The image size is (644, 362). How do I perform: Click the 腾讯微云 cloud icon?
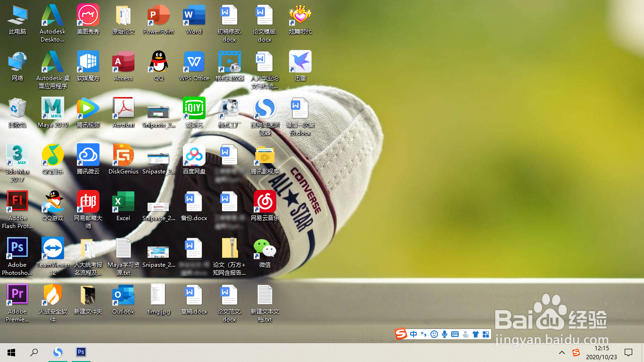(x=88, y=160)
